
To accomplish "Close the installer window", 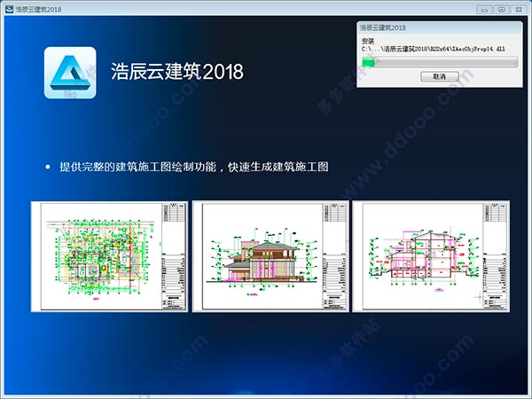I will (519, 10).
